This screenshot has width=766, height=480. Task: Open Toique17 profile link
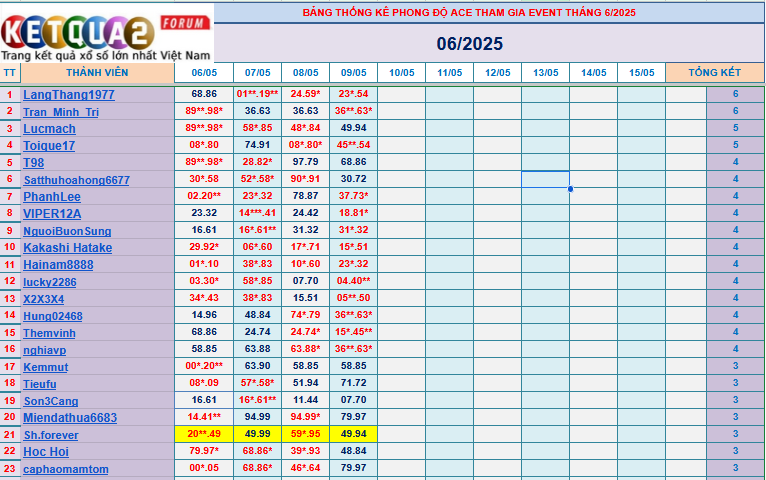pyautogui.click(x=49, y=146)
